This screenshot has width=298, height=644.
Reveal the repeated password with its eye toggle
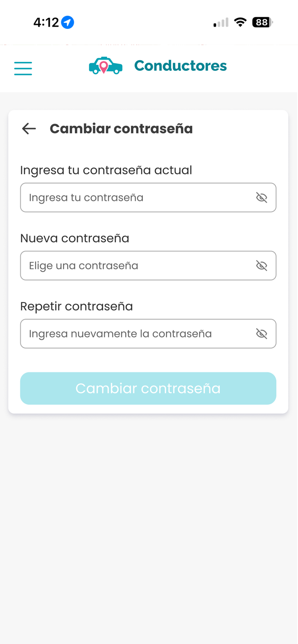coord(262,334)
